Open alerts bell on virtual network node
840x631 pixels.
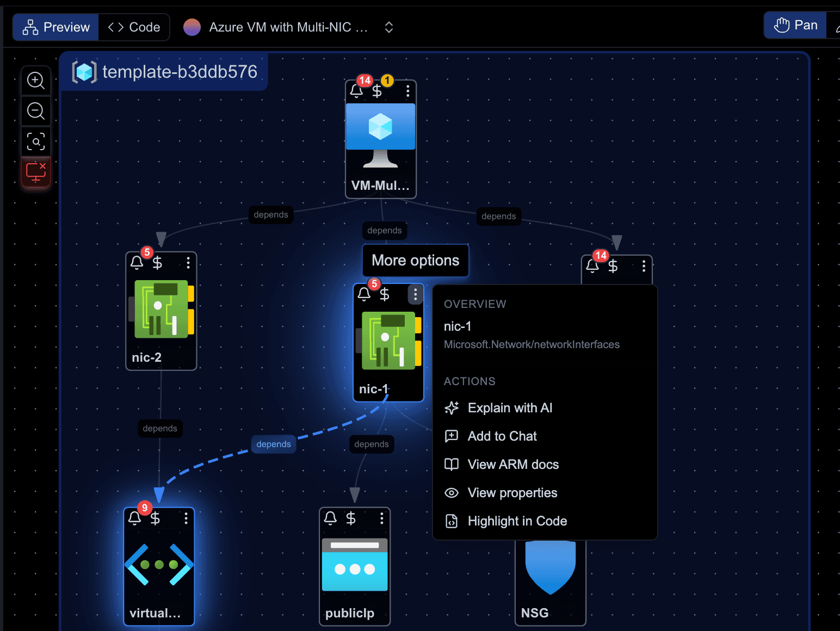(134, 518)
